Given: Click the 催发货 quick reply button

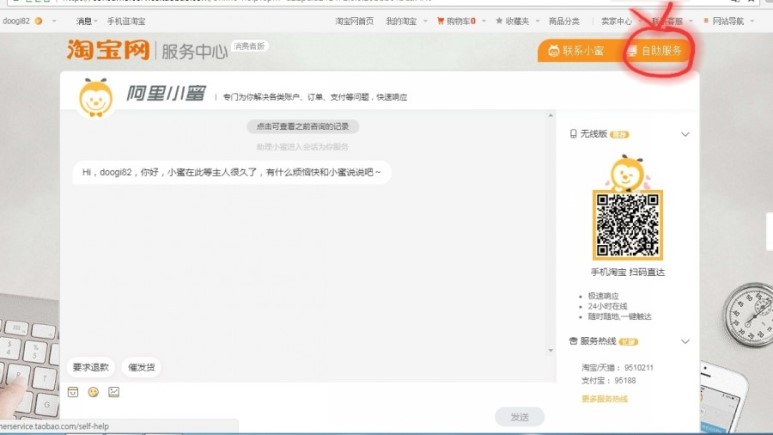Looking at the screenshot, I should (141, 367).
